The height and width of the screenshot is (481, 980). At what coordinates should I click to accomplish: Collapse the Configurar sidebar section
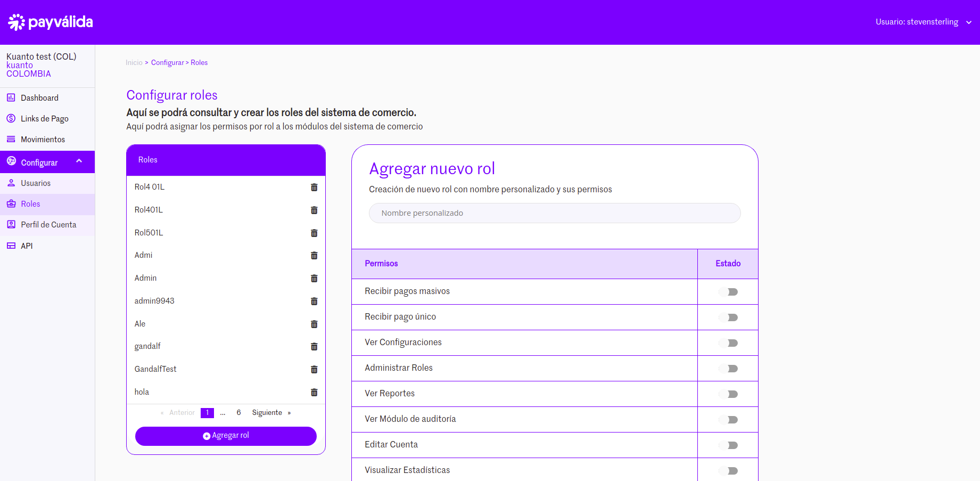coord(79,161)
